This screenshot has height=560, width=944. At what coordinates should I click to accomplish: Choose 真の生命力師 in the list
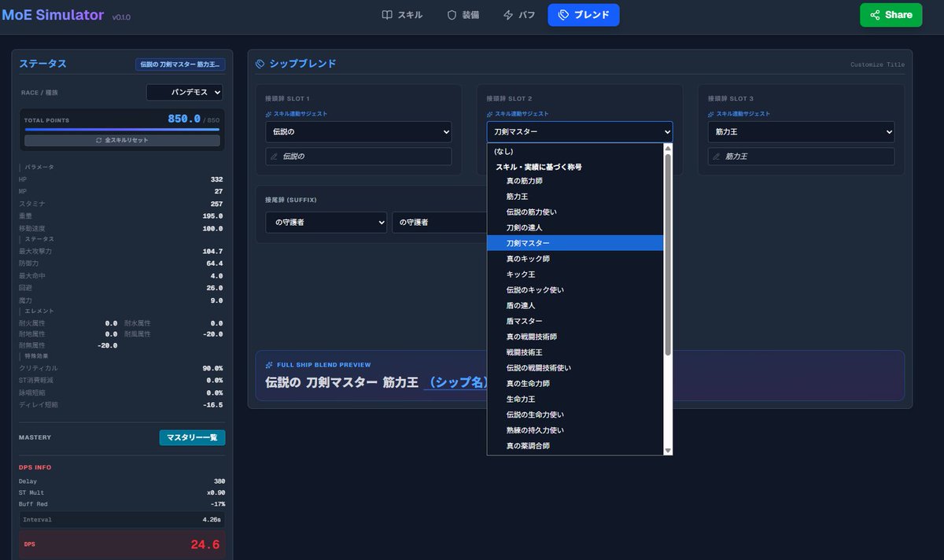pos(576,384)
